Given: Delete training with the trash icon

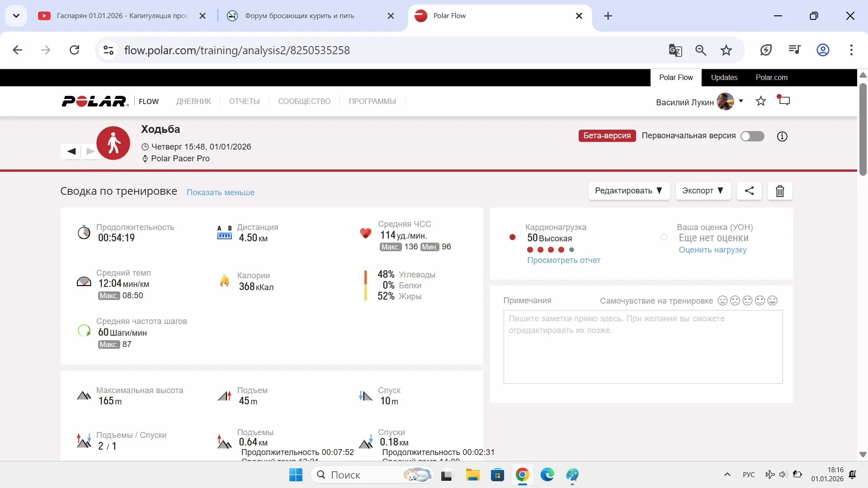Looking at the screenshot, I should pyautogui.click(x=780, y=191).
